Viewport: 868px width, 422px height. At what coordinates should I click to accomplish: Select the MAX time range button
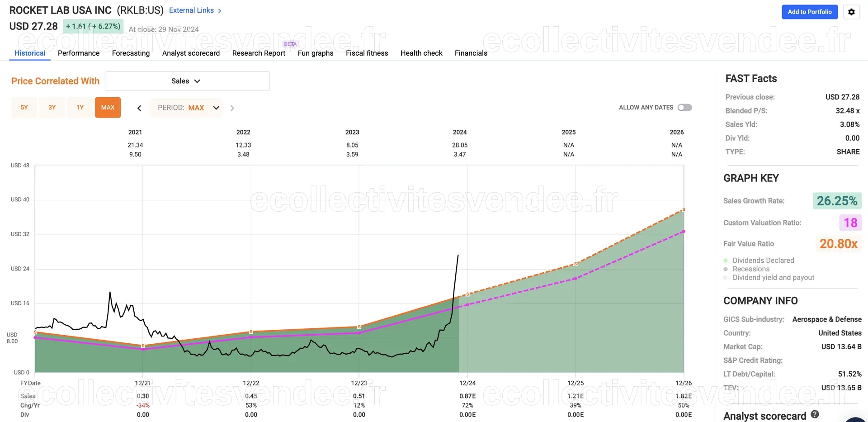pos(108,108)
